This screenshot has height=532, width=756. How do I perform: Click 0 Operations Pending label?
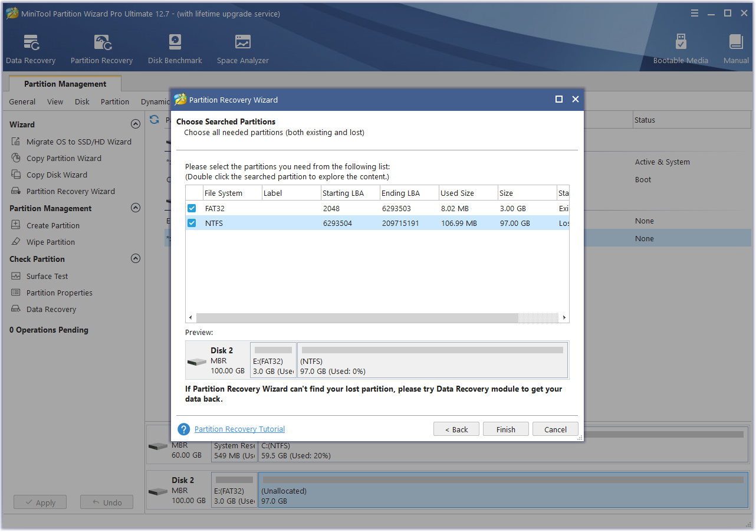pyautogui.click(x=49, y=330)
